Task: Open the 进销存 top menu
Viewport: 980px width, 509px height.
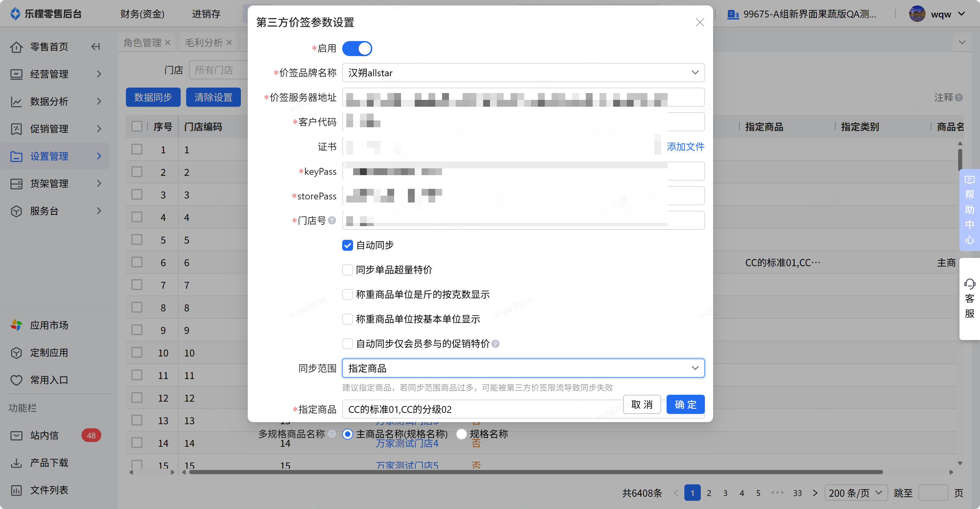Action: [206, 14]
